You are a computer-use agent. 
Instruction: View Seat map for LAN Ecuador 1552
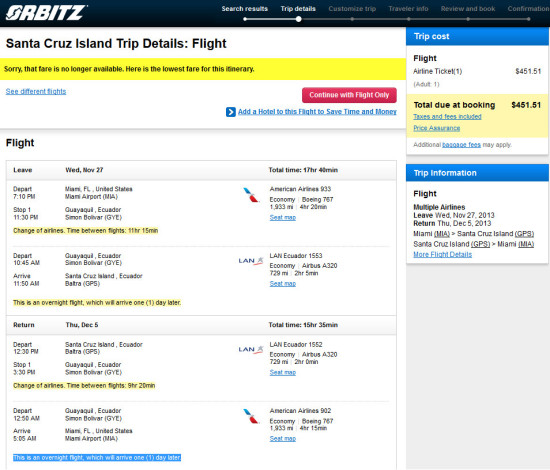[x=283, y=372]
